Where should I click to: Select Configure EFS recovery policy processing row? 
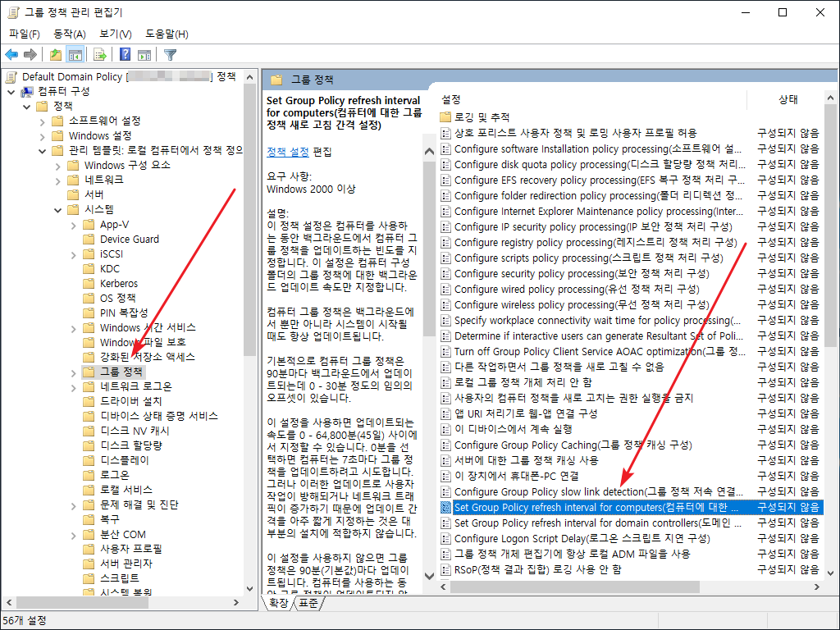tap(631, 180)
